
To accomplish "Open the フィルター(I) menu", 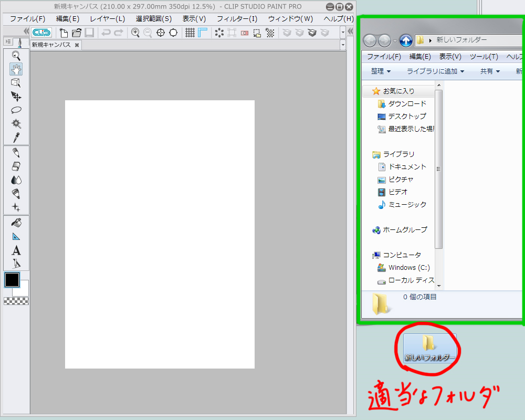I will 237,19.
